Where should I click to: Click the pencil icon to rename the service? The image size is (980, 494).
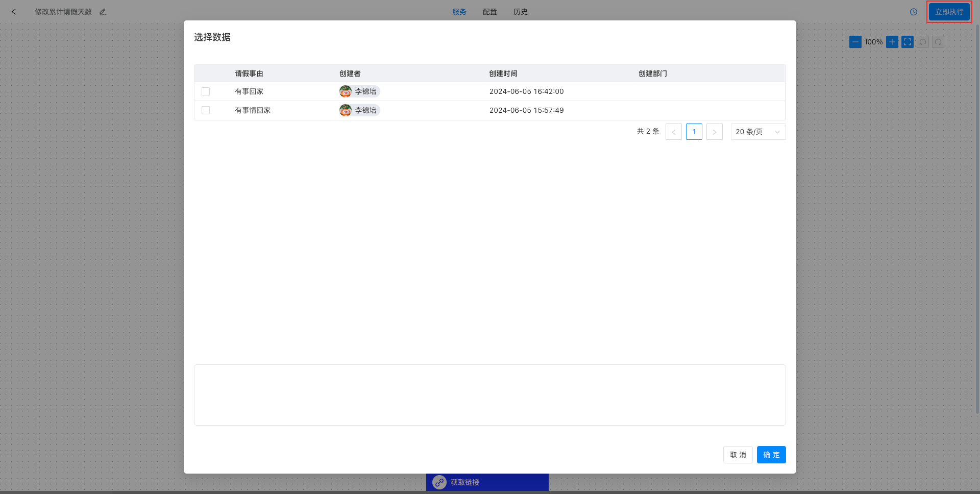coord(103,12)
